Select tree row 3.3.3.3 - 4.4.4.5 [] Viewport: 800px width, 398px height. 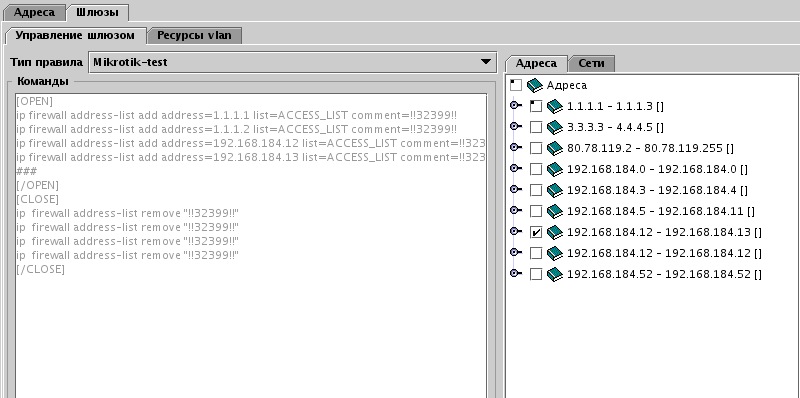[x=615, y=127]
